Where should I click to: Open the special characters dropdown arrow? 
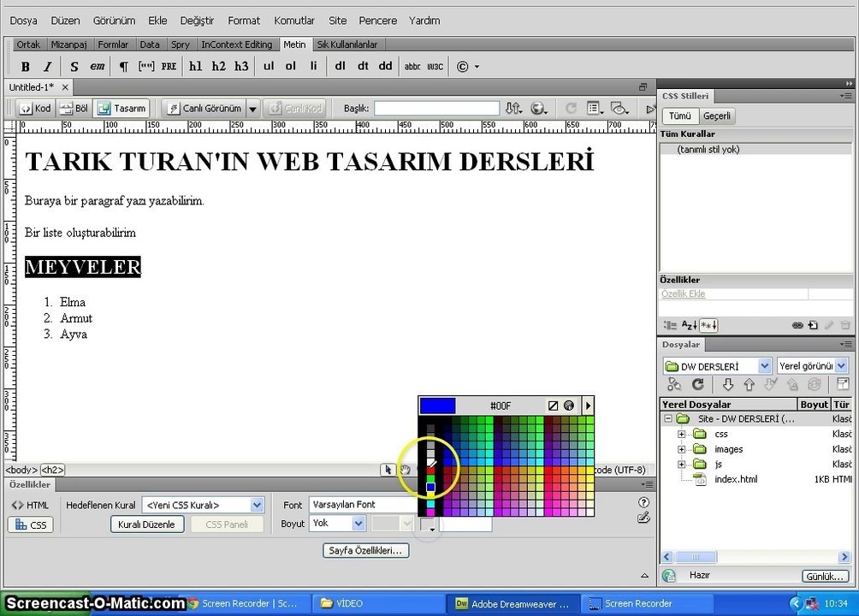click(x=477, y=67)
